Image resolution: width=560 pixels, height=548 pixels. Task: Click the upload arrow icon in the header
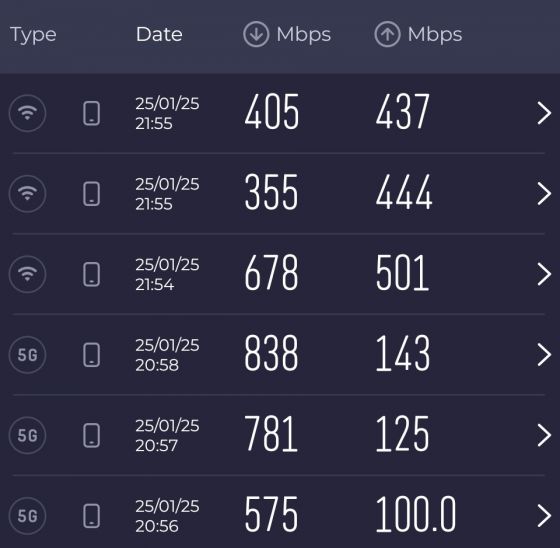(387, 34)
